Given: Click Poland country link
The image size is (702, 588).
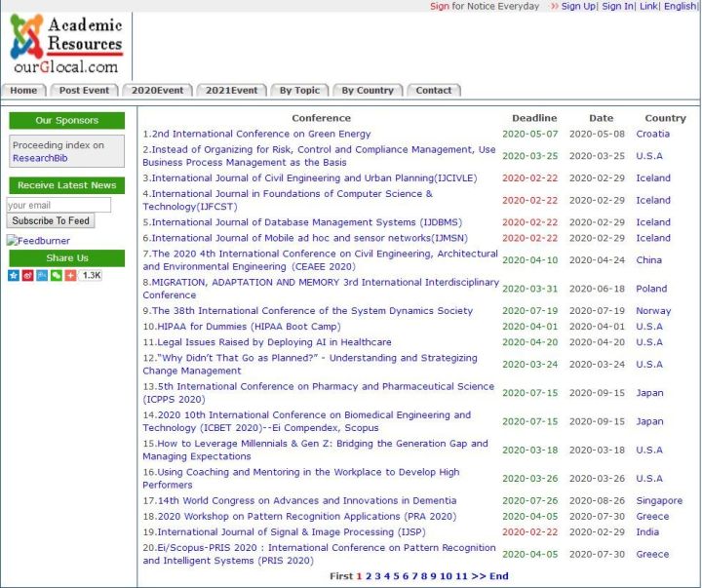Looking at the screenshot, I should [651, 289].
